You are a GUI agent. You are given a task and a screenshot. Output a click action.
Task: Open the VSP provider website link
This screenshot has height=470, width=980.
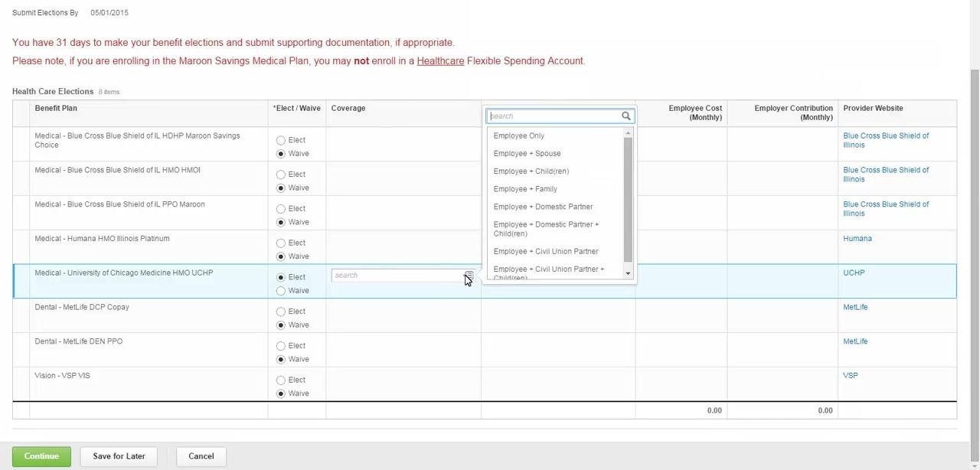[851, 376]
